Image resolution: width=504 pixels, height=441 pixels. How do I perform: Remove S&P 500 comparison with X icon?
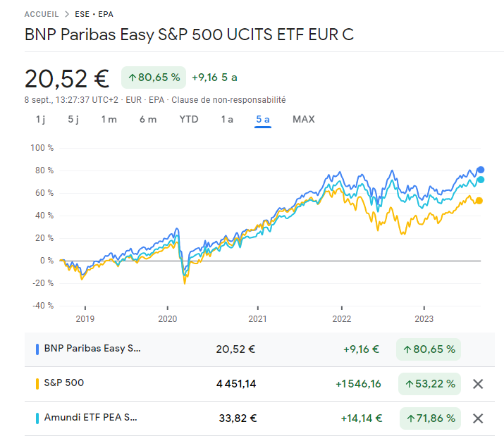pos(478,384)
